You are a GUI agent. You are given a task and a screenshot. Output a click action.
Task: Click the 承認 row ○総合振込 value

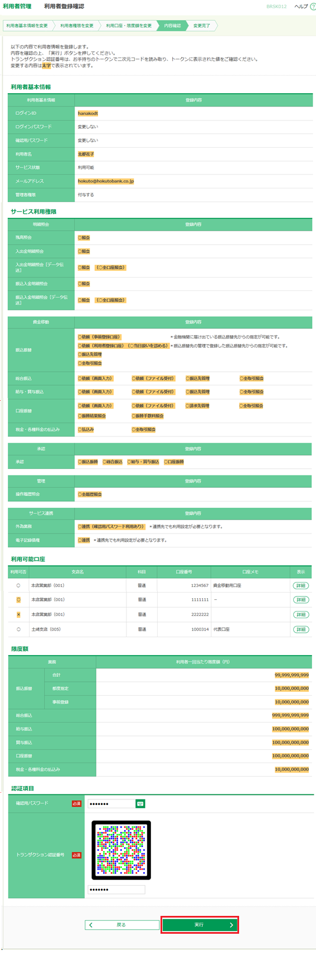tap(113, 462)
